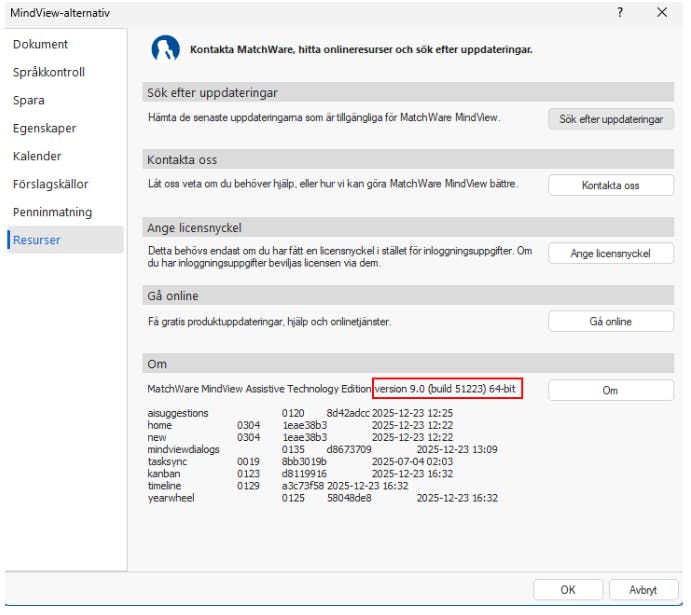The image size is (691, 615).
Task: Open the Egenskaper options page
Action: coord(45,128)
